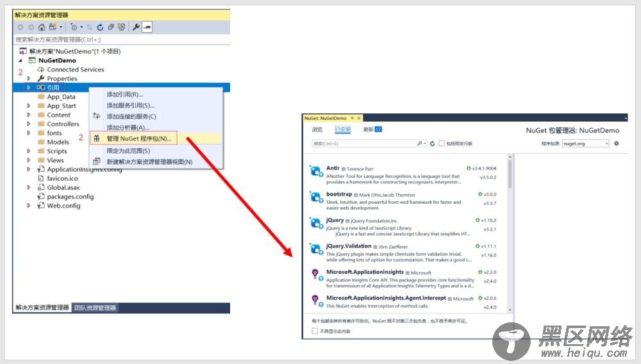Click the new Solution Explorer view icon

point(97,161)
